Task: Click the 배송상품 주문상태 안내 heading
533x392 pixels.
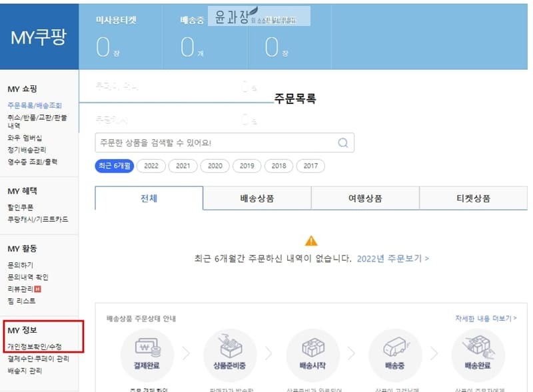Action: (141, 319)
